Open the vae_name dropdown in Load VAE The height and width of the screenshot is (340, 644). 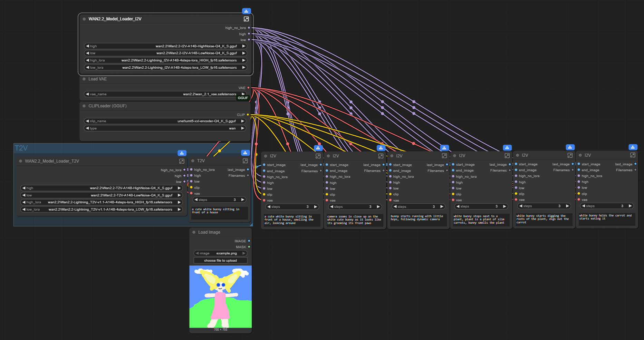pyautogui.click(x=165, y=94)
